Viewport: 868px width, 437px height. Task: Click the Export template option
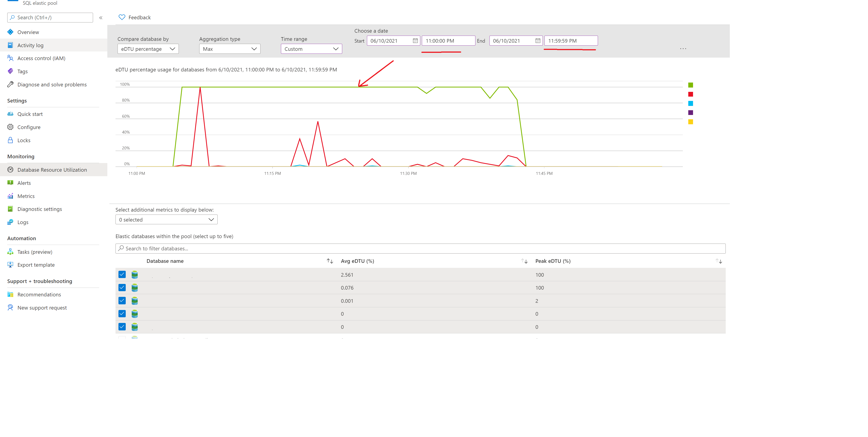[36, 265]
